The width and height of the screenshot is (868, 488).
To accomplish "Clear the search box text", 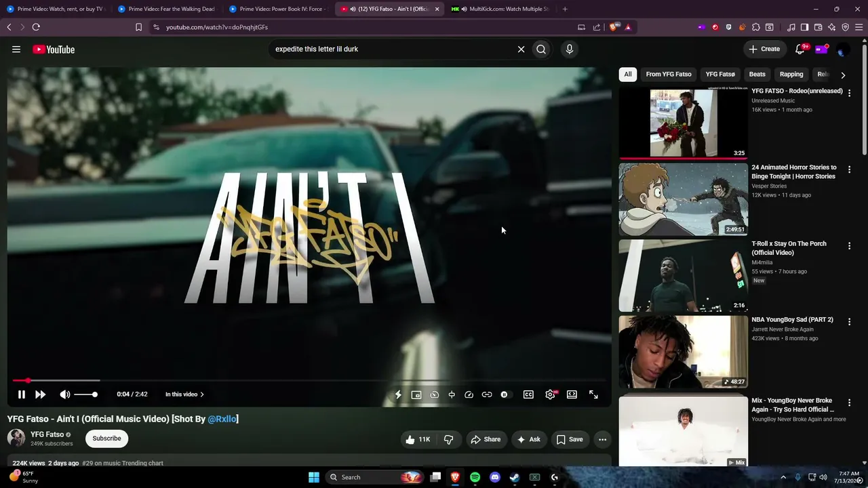I will coord(521,49).
